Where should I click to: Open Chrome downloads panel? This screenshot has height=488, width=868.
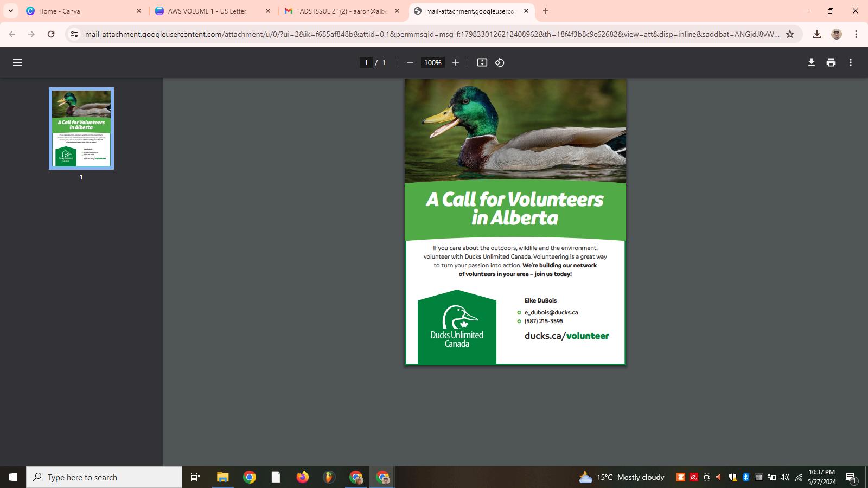click(817, 34)
